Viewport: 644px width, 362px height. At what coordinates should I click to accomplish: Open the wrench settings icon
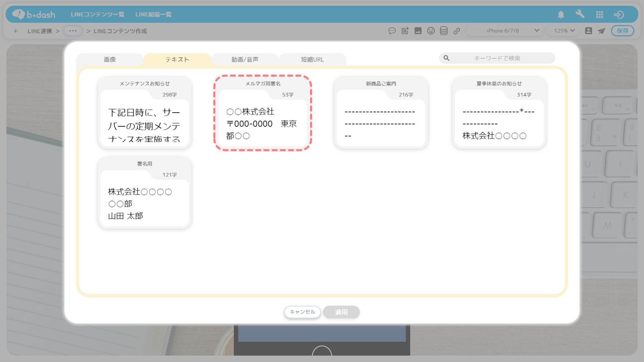click(580, 14)
